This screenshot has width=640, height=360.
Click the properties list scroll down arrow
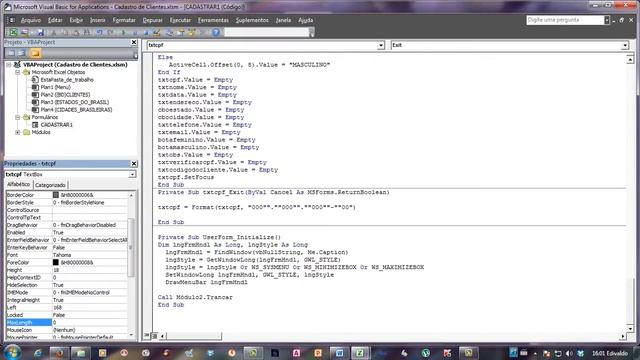(x=131, y=335)
